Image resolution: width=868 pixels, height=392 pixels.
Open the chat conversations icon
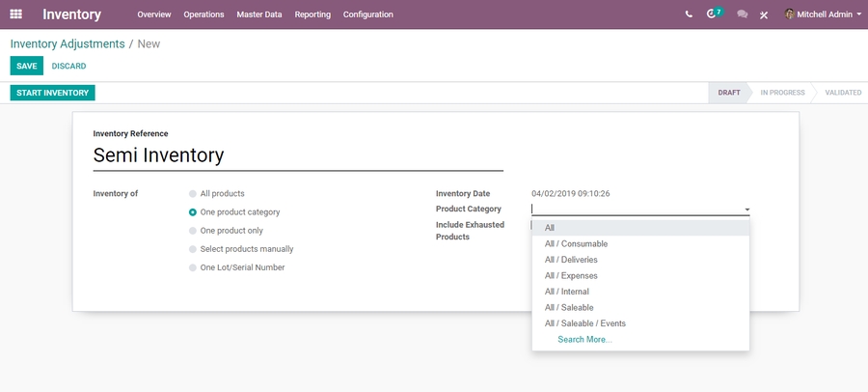[742, 14]
